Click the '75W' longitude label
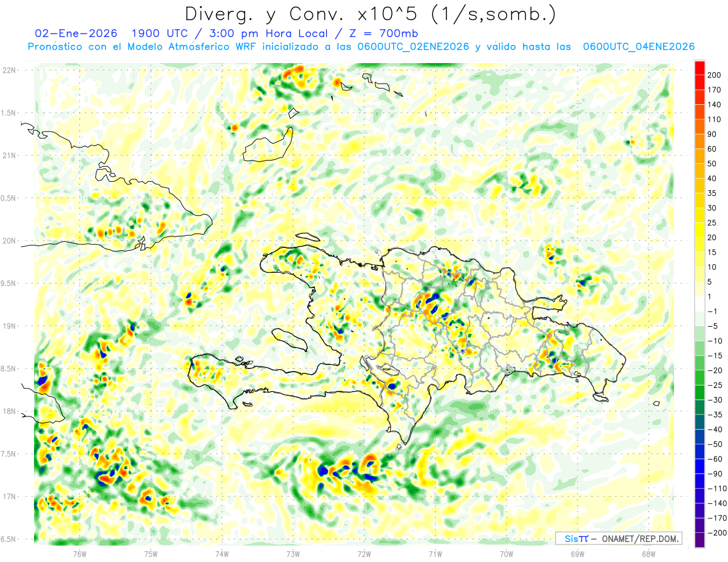 [151, 554]
